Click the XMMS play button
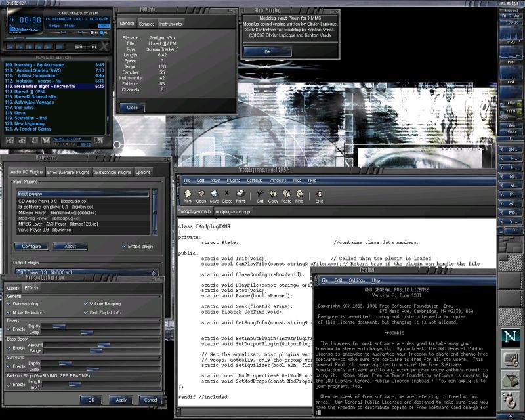Image resolution: width=525 pixels, height=420 pixels. 20,47
